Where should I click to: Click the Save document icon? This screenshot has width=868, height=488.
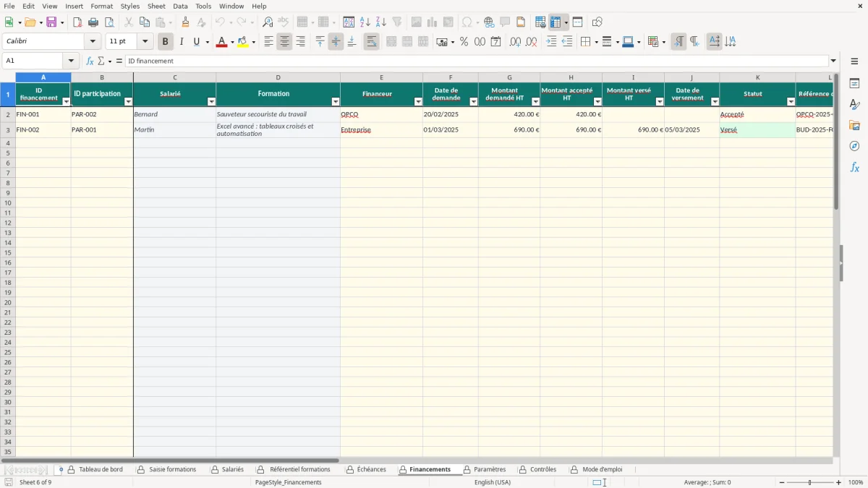click(51, 22)
